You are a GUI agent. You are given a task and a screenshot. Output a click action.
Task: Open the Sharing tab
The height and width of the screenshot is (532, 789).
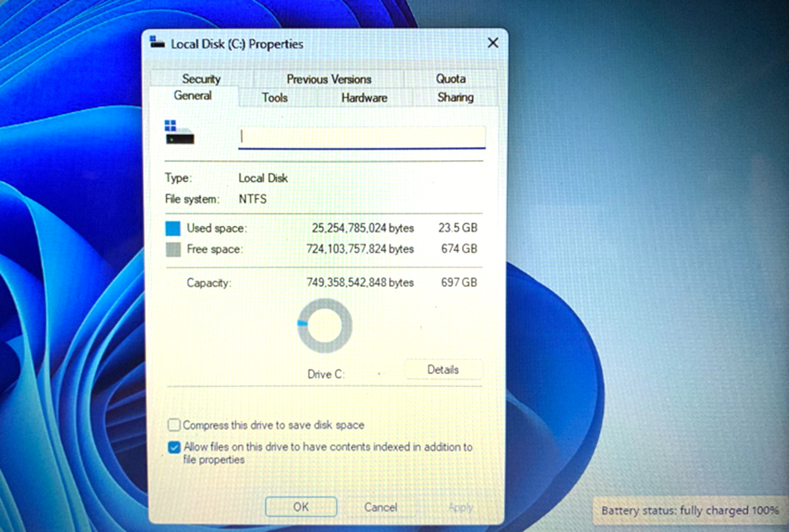455,97
